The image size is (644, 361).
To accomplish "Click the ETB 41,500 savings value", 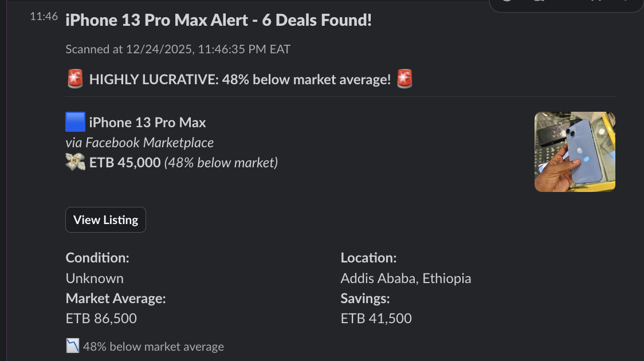I will [x=376, y=318].
